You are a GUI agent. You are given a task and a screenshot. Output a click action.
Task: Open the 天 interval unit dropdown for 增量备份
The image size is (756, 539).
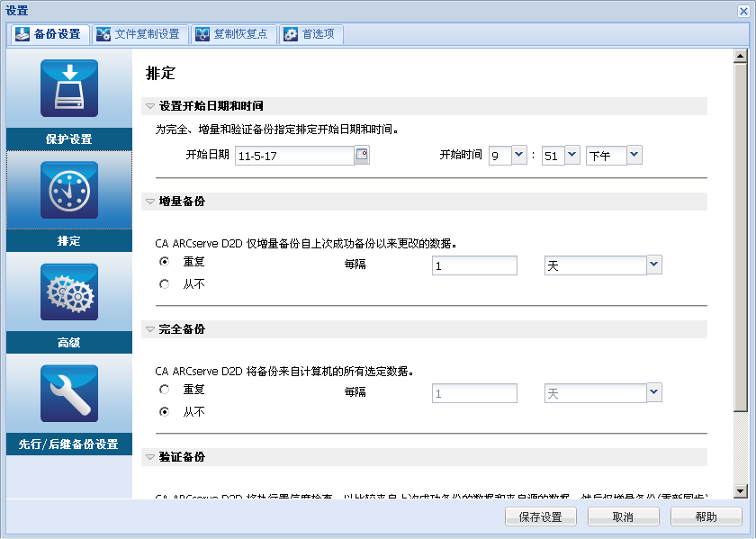[654, 265]
